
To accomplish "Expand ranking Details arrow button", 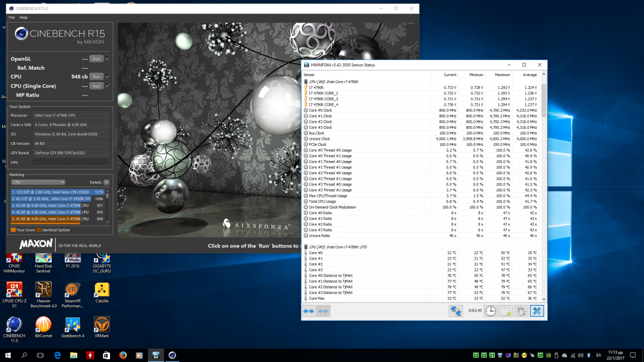I will pos(107,182).
